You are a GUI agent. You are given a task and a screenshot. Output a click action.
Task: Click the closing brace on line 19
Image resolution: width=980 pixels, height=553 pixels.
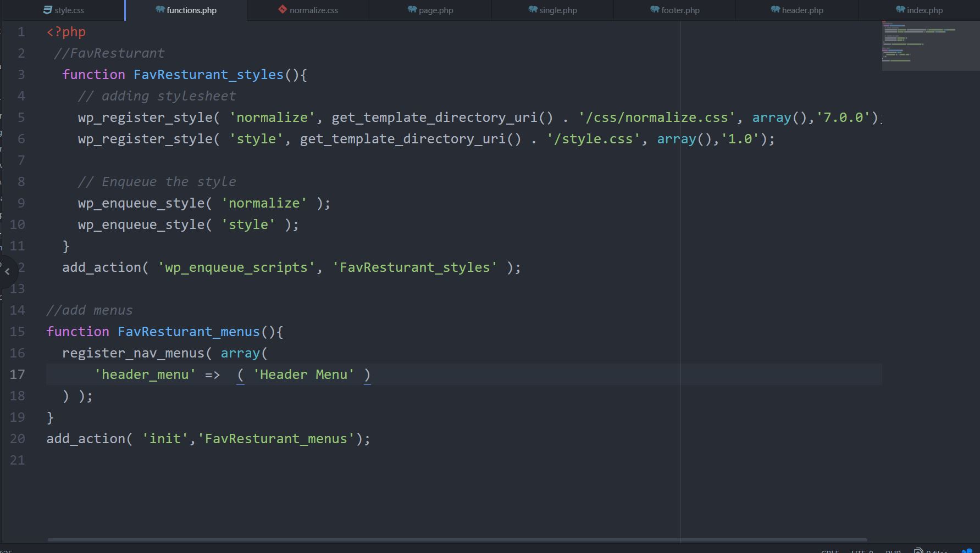50,417
